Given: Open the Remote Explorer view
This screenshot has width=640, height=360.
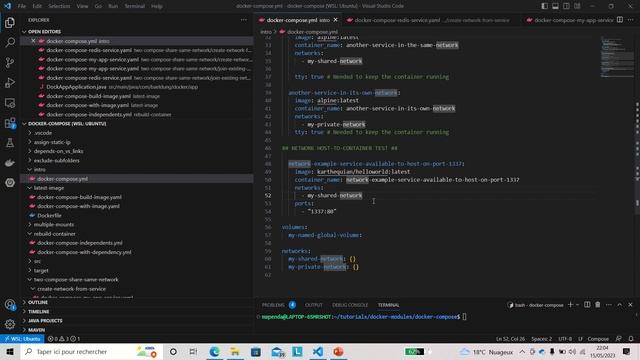Looking at the screenshot, I should 10,103.
